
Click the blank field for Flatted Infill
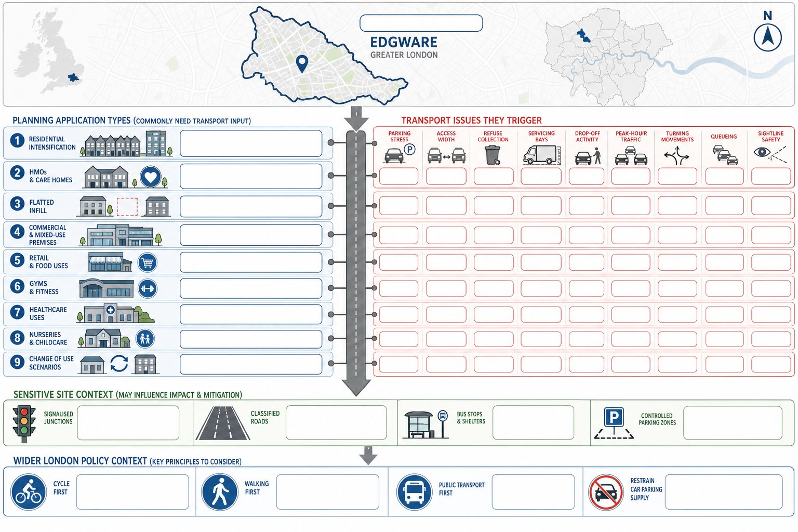pyautogui.click(x=251, y=206)
